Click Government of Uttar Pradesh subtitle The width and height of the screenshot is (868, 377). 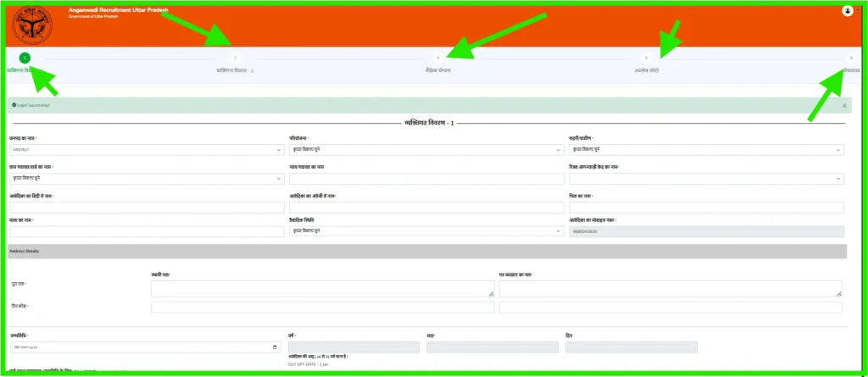coord(93,17)
